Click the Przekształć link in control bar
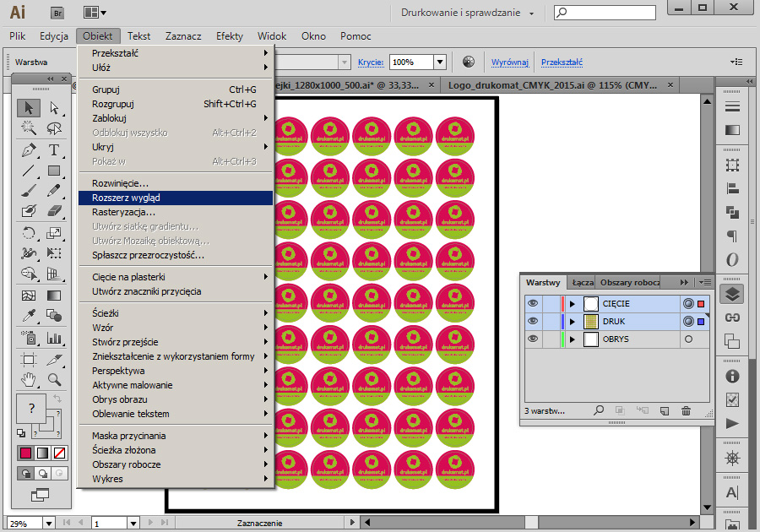The height and width of the screenshot is (532, 760). [x=562, y=62]
